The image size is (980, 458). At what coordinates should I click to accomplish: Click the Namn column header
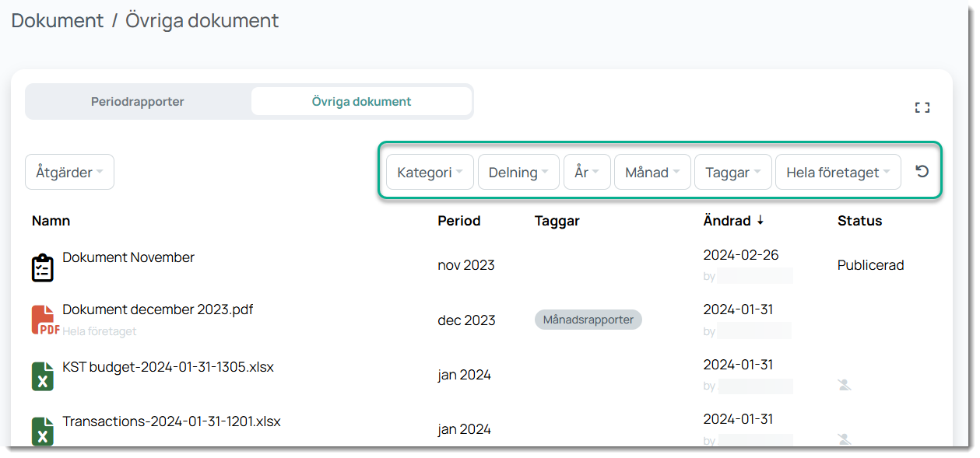pyautogui.click(x=51, y=221)
